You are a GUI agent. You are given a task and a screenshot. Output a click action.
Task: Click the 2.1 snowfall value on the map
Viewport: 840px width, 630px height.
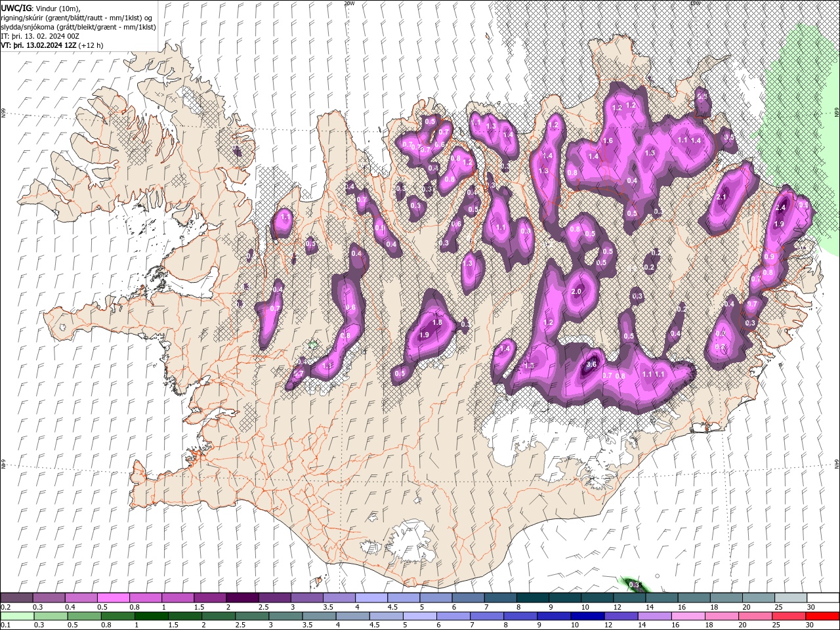(722, 197)
